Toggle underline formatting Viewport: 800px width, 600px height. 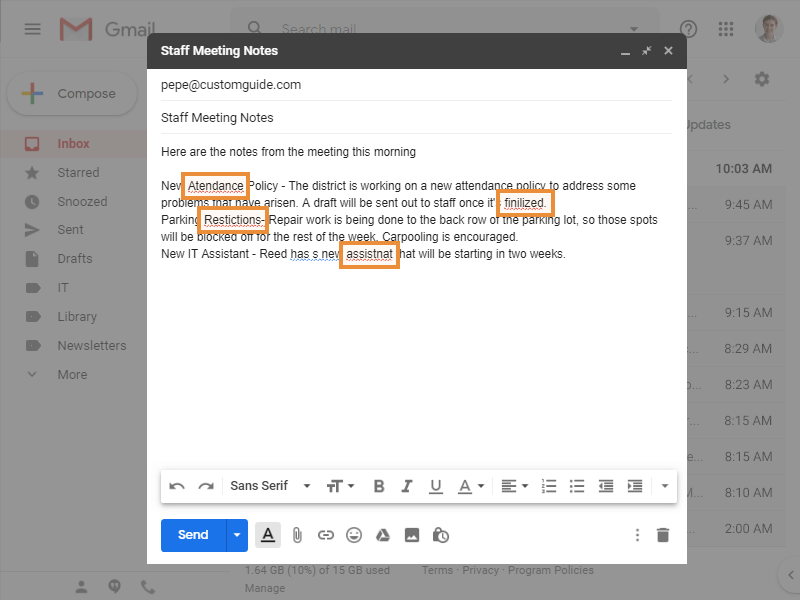(436, 486)
